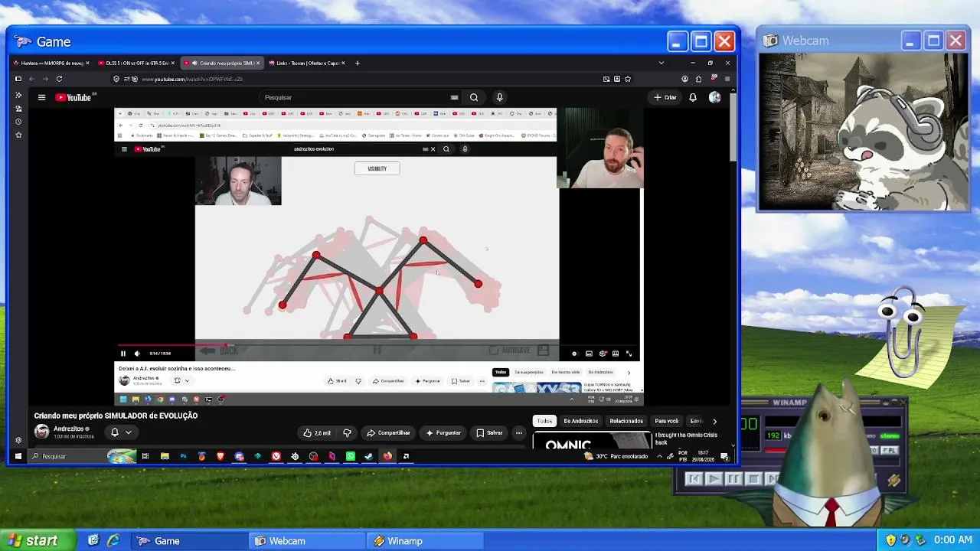This screenshot has height=551, width=980.
Task: Open the subscription notification bell dropdown for Andrezitos
Action: click(x=121, y=432)
